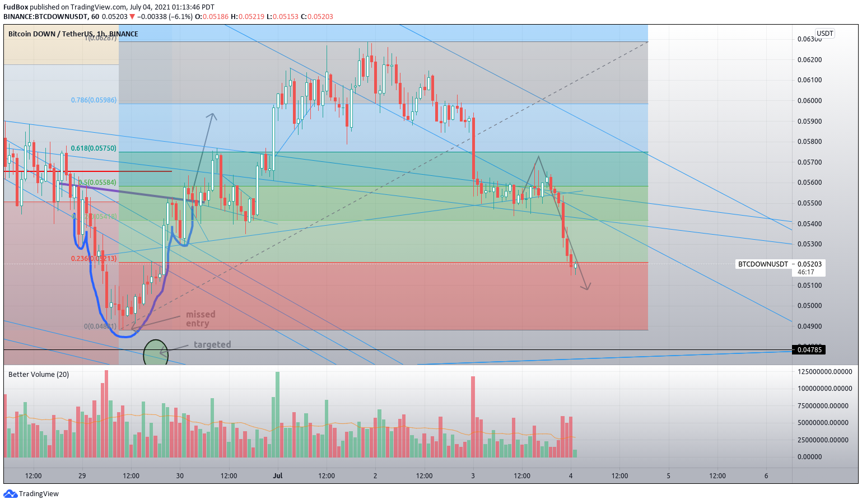Screen dimensions: 862x504
Task: Click the H:0.05219 high value in header
Action: tap(248, 17)
